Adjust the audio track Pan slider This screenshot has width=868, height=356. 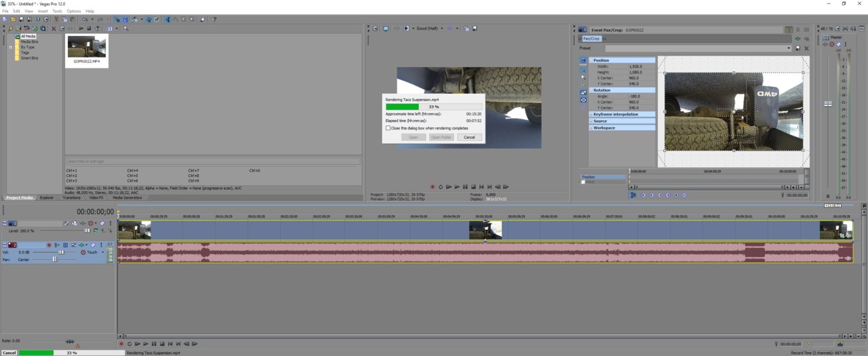click(x=54, y=259)
